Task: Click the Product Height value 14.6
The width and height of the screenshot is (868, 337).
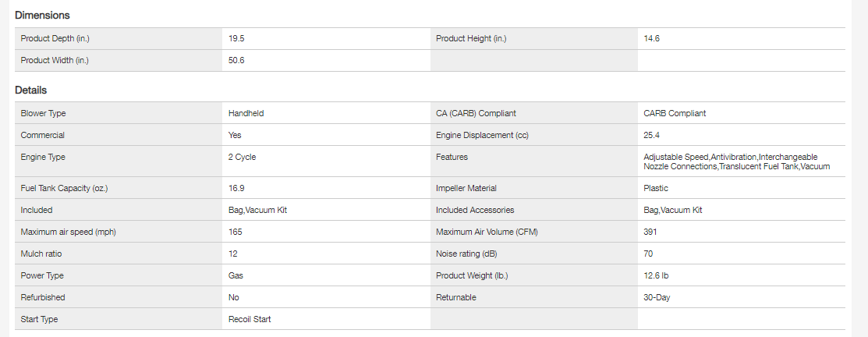Action: click(x=652, y=38)
